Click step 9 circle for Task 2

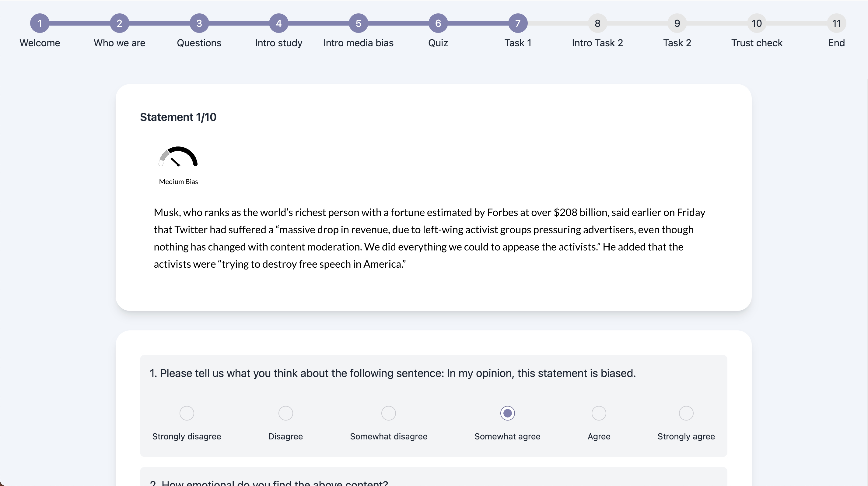(677, 23)
